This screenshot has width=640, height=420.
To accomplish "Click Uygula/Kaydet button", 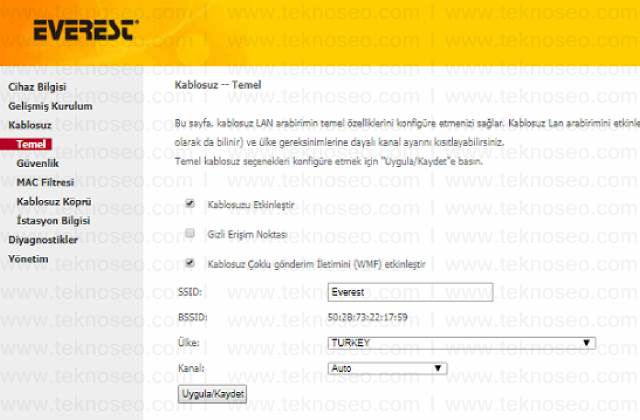I will pos(212,394).
